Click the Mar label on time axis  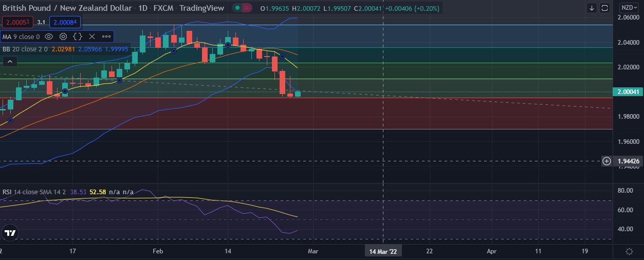(x=312, y=251)
